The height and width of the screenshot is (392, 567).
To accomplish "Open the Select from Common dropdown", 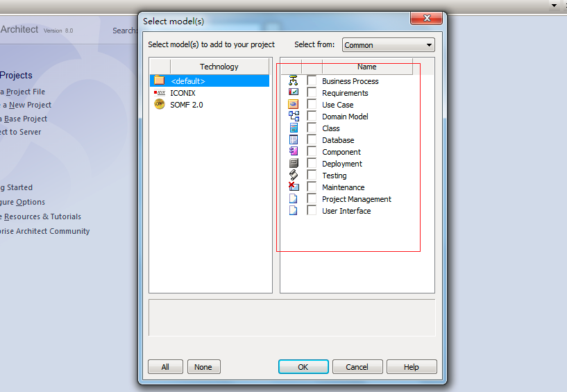I will pyautogui.click(x=389, y=45).
